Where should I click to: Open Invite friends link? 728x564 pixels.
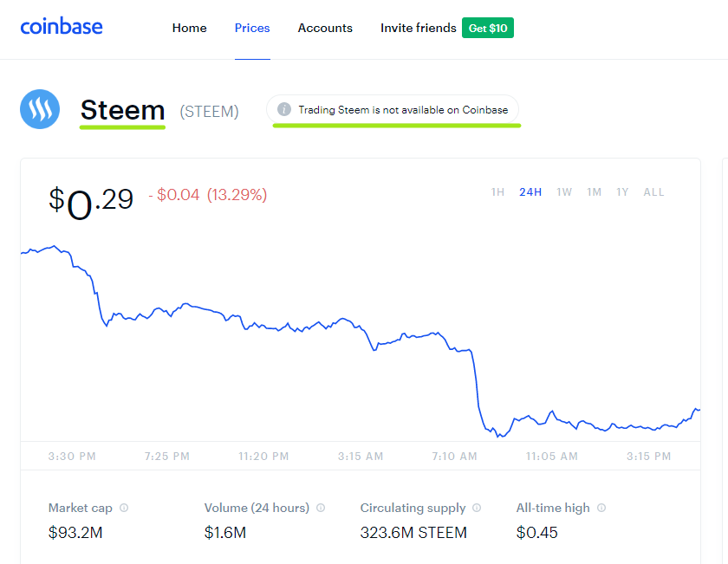pyautogui.click(x=419, y=28)
